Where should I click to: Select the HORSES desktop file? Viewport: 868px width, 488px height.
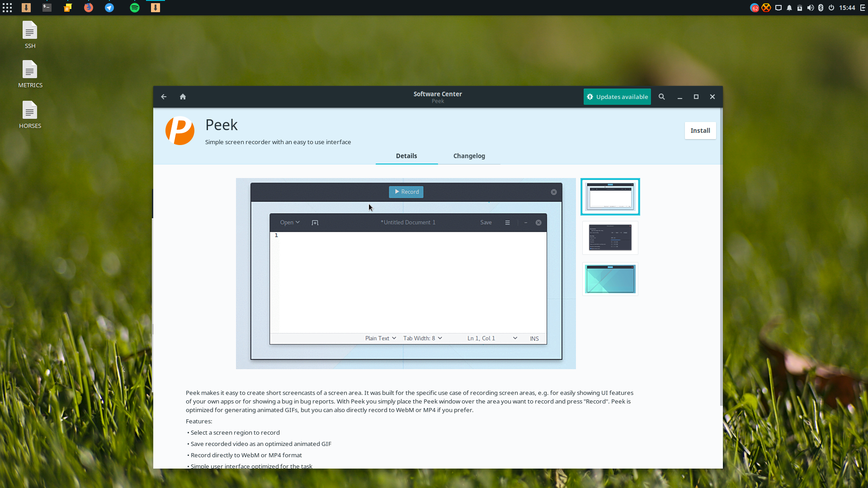[30, 115]
